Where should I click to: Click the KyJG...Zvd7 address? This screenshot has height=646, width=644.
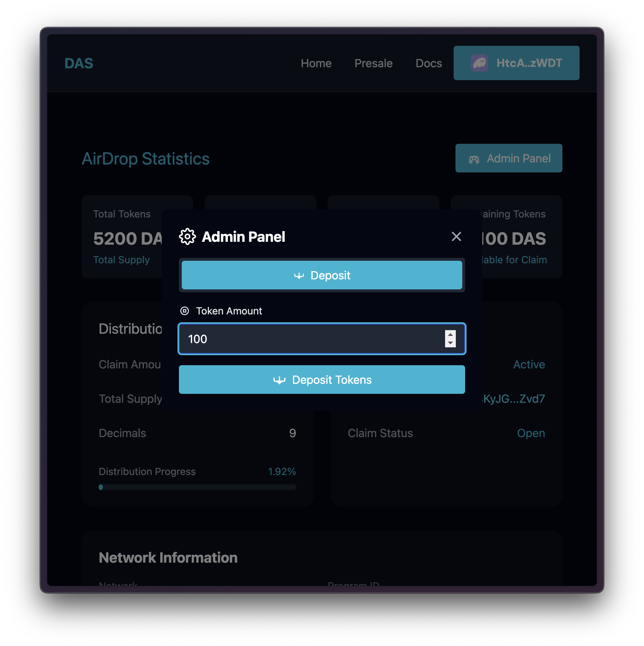coord(514,398)
